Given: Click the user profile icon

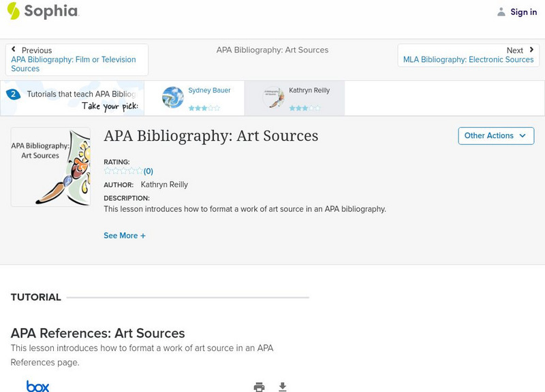Looking at the screenshot, I should coord(501,12).
